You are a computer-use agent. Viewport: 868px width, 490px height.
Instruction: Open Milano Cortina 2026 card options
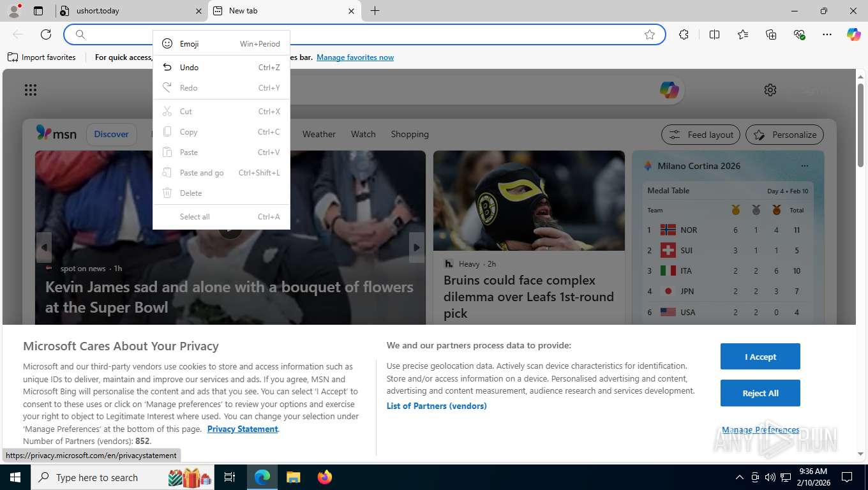pyautogui.click(x=805, y=166)
